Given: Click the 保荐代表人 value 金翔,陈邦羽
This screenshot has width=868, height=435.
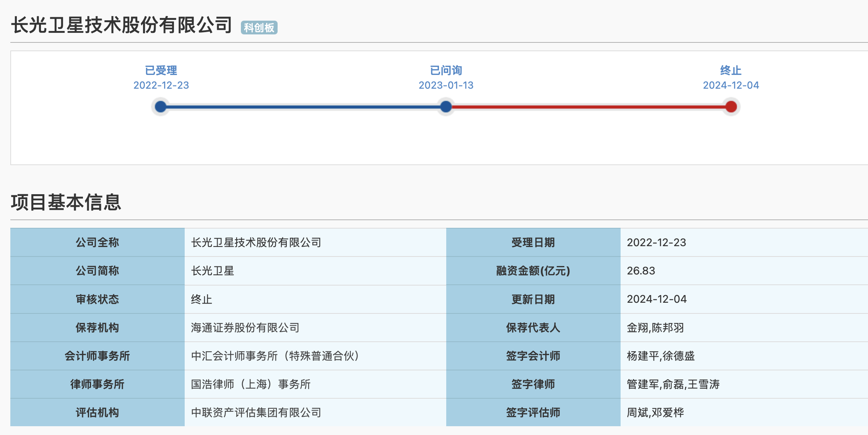Looking at the screenshot, I should tap(655, 328).
